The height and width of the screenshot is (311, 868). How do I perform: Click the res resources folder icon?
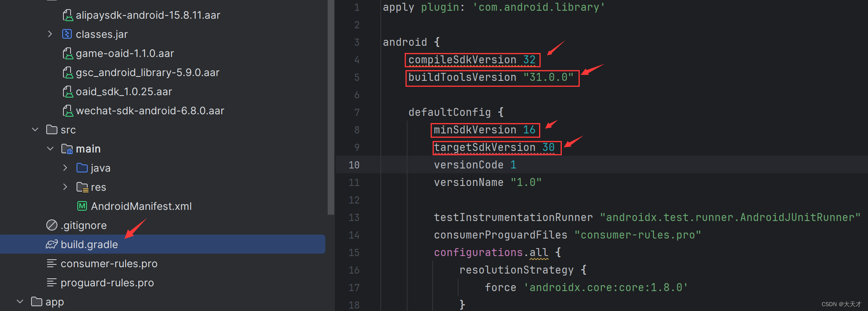pyautogui.click(x=82, y=187)
